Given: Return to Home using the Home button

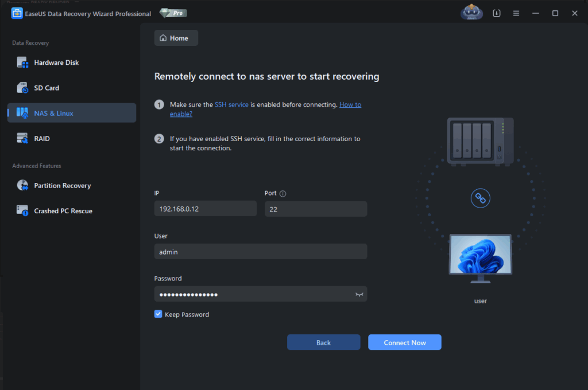Looking at the screenshot, I should point(176,38).
